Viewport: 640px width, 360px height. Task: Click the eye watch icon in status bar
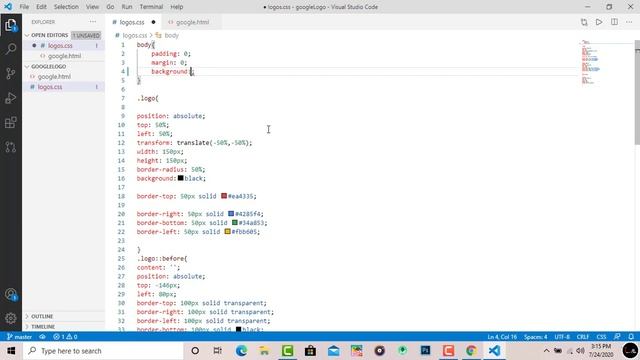tap(42, 337)
